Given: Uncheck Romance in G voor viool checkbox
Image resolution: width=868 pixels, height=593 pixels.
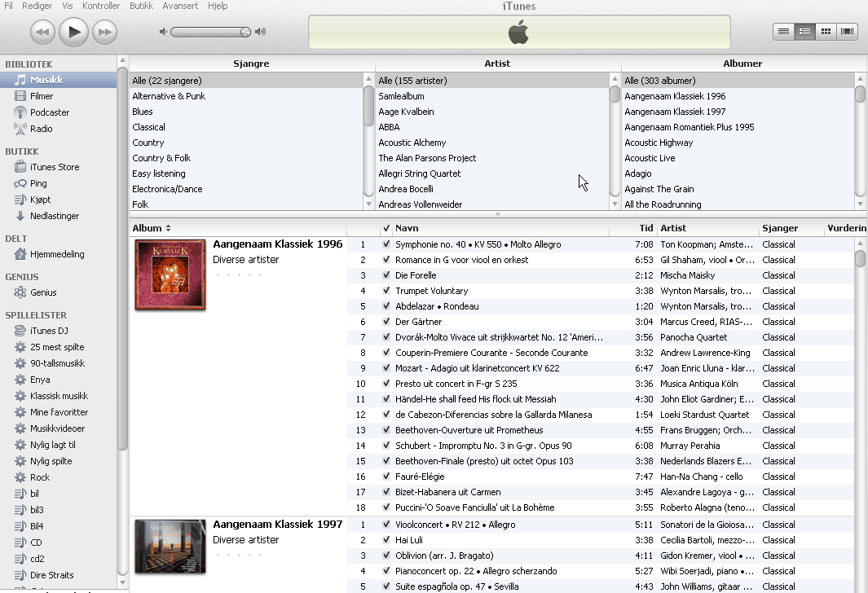Looking at the screenshot, I should [x=386, y=259].
